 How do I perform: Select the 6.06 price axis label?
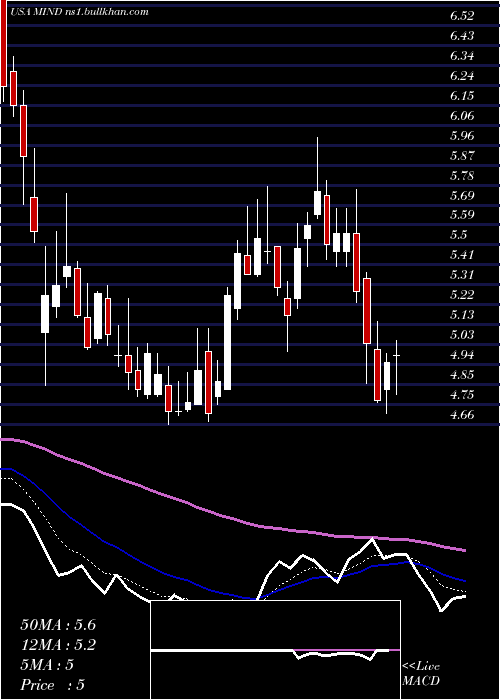click(462, 116)
